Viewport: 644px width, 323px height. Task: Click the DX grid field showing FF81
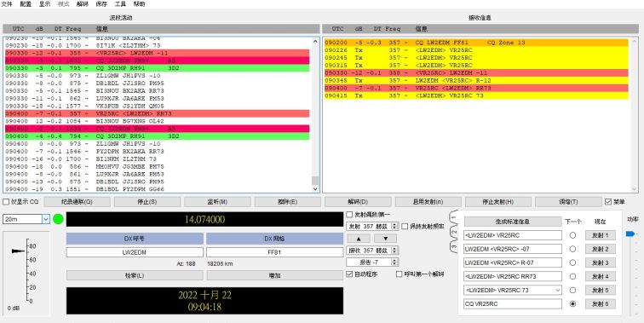(x=274, y=252)
